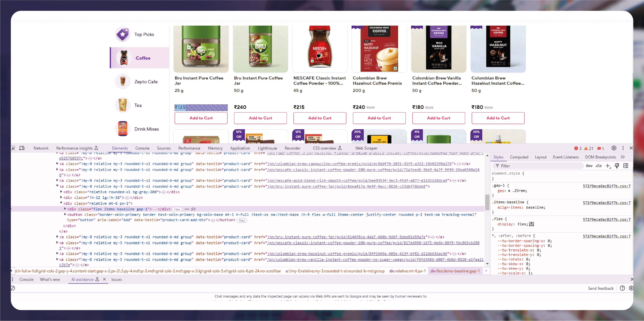
Task: Close the DevTools panel
Action: pos(631,148)
